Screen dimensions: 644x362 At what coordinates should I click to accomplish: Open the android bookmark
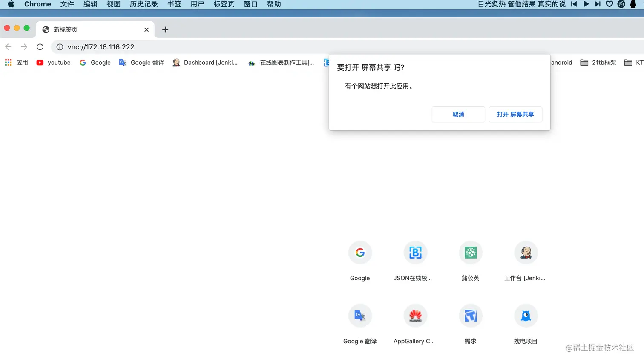click(x=561, y=63)
